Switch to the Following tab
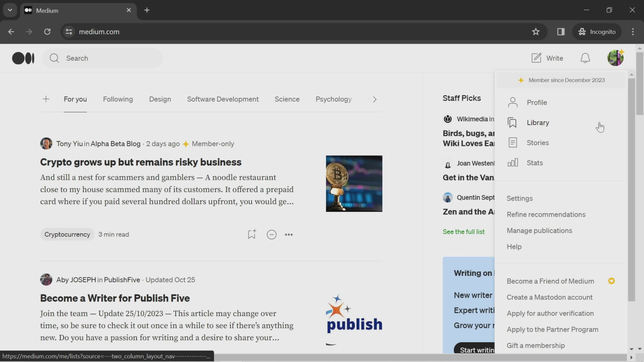Viewport: 644px width, 362px height. click(118, 99)
